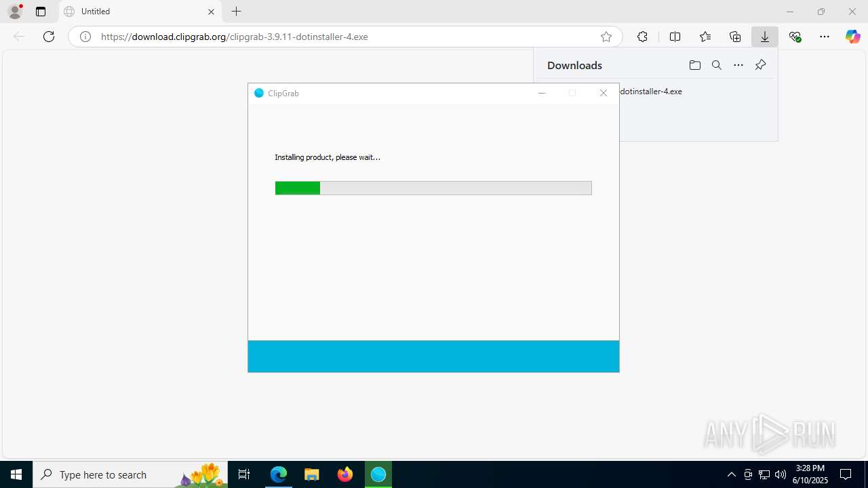Open the notification center icon

[x=846, y=474]
